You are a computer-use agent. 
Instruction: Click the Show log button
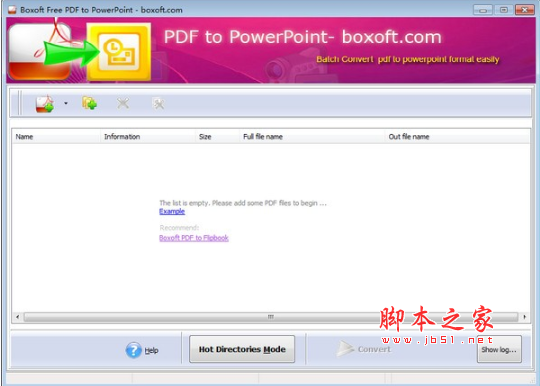(x=499, y=350)
